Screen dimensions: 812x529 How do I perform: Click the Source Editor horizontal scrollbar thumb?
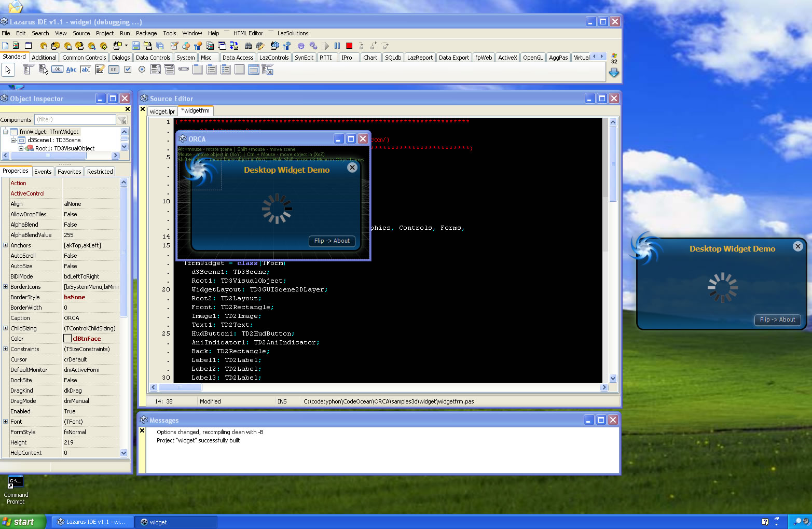[x=180, y=387]
